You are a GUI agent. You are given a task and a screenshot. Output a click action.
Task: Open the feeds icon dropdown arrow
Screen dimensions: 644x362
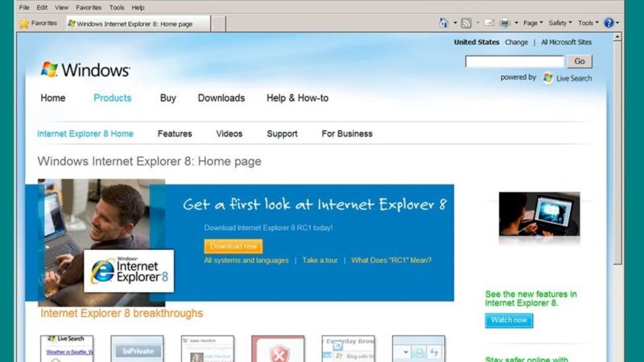coord(477,23)
